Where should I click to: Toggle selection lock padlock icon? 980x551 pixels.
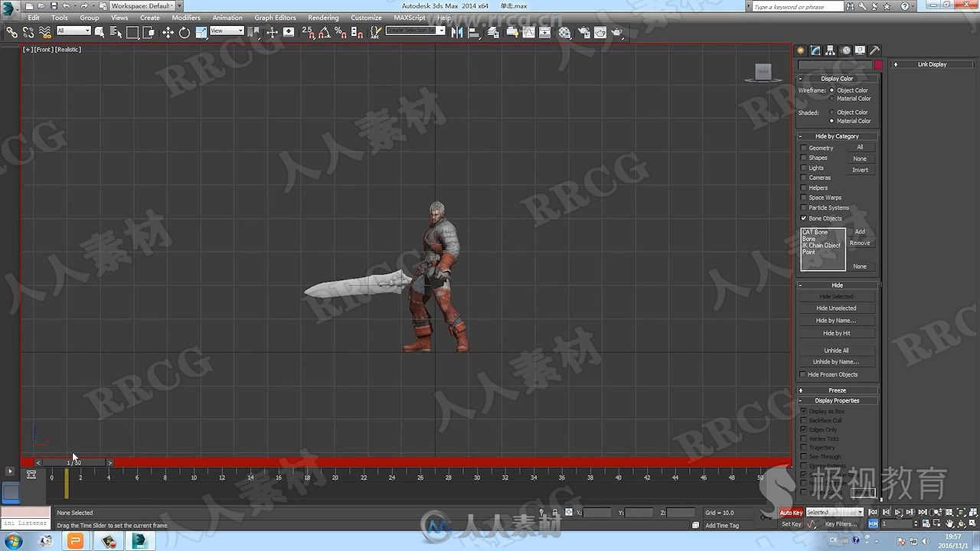coord(554,512)
